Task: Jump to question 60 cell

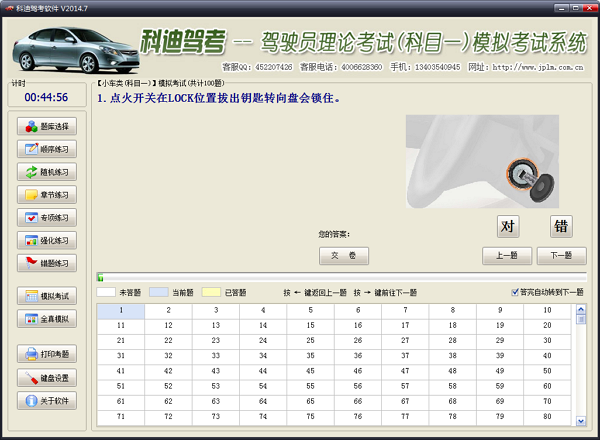Action: (547, 387)
